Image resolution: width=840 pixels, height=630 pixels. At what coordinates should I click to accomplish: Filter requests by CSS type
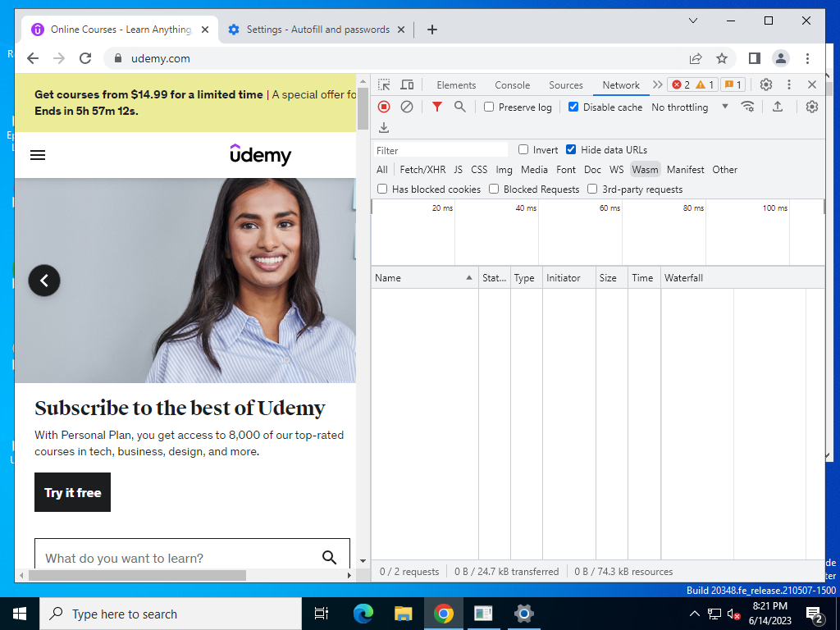coord(479,169)
